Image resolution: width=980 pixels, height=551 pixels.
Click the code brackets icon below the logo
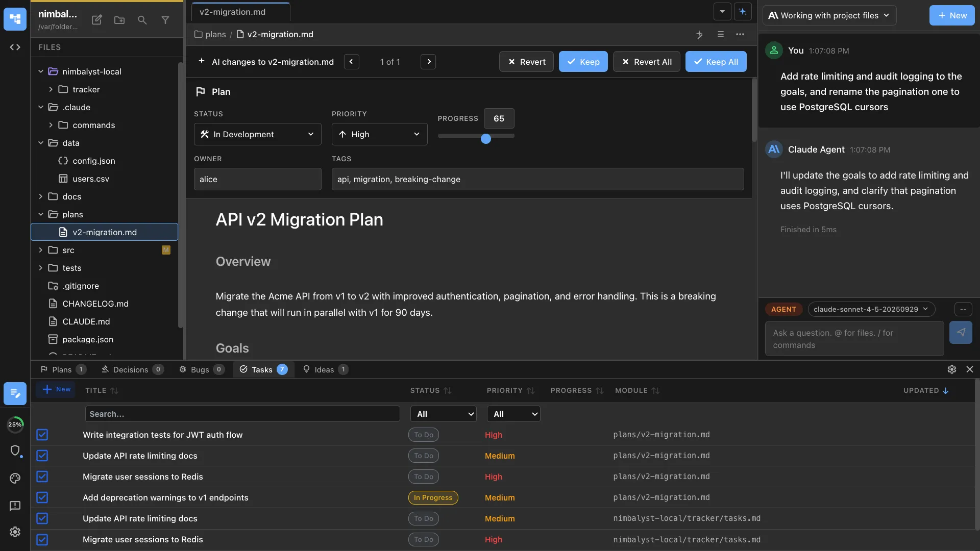tap(15, 47)
